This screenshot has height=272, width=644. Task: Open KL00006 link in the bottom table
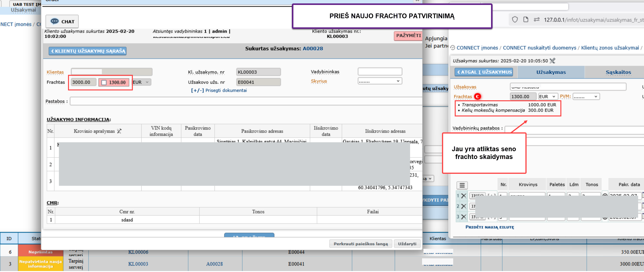tap(138, 252)
